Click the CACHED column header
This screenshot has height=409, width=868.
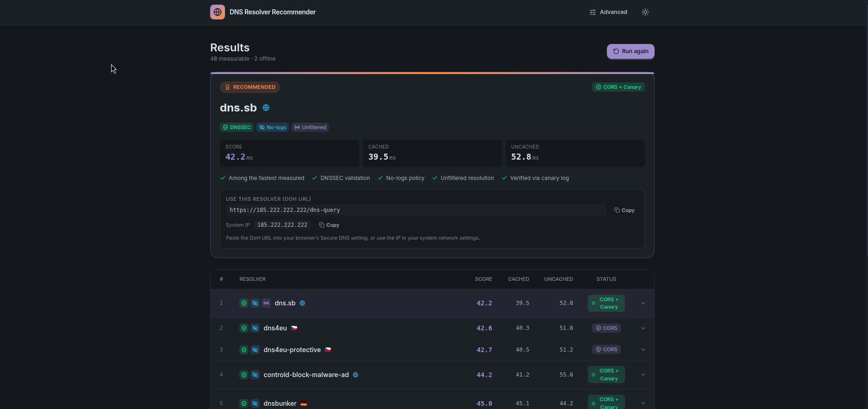pyautogui.click(x=518, y=279)
